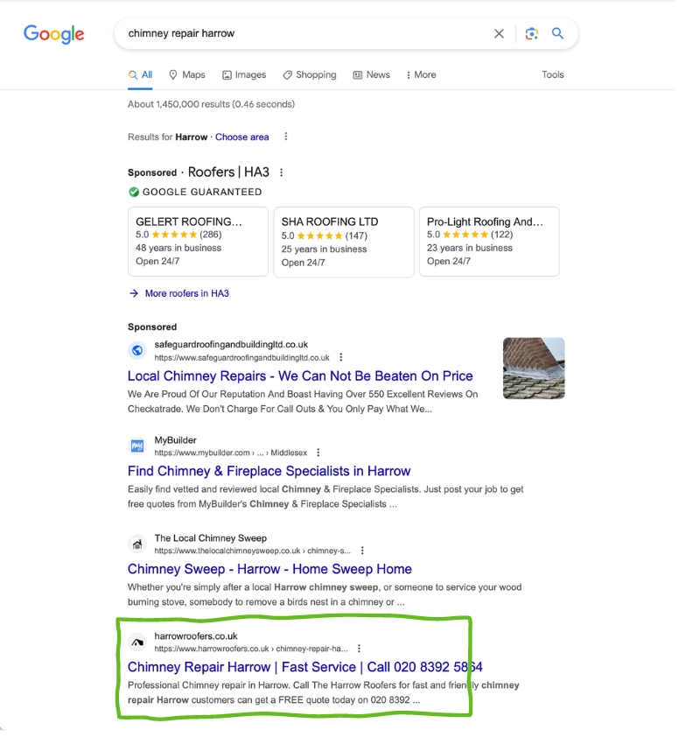The image size is (700, 744).
Task: Click the harrowroofers.co.uk favicon
Action: (x=137, y=642)
